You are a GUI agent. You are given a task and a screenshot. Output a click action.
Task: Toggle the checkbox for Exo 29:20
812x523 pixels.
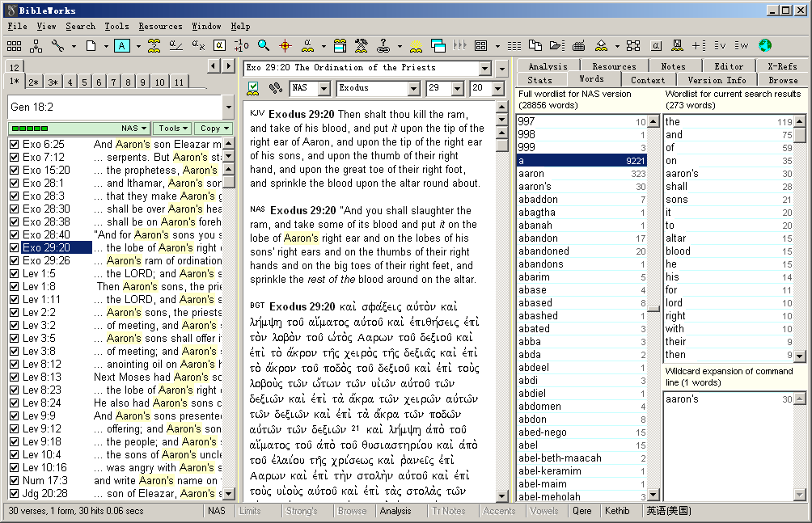coord(14,248)
